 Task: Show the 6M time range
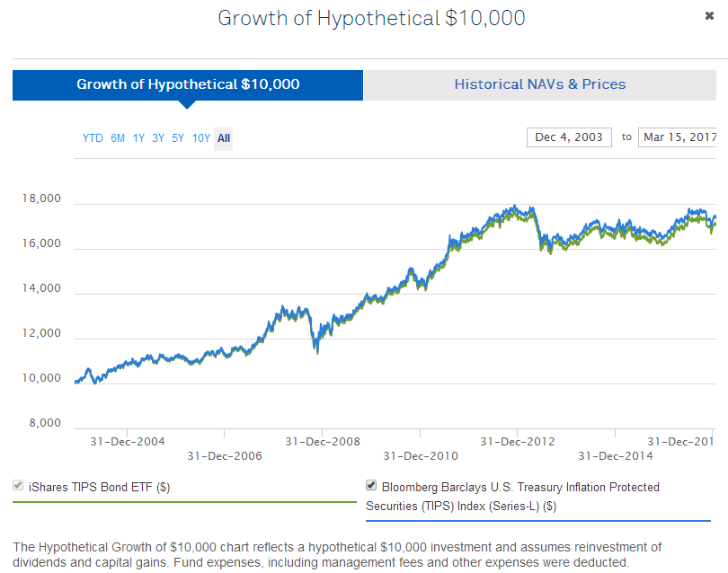[x=119, y=138]
